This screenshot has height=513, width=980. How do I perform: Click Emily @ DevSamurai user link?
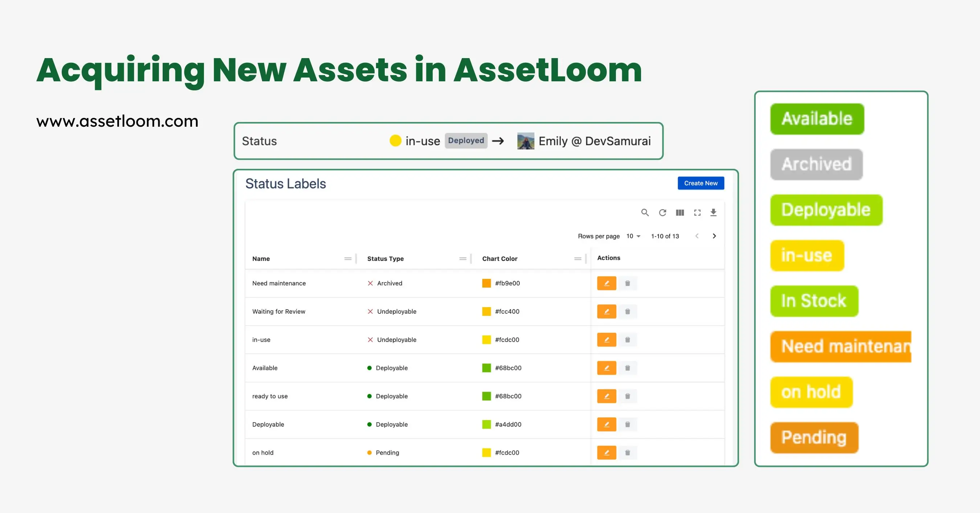(x=594, y=141)
